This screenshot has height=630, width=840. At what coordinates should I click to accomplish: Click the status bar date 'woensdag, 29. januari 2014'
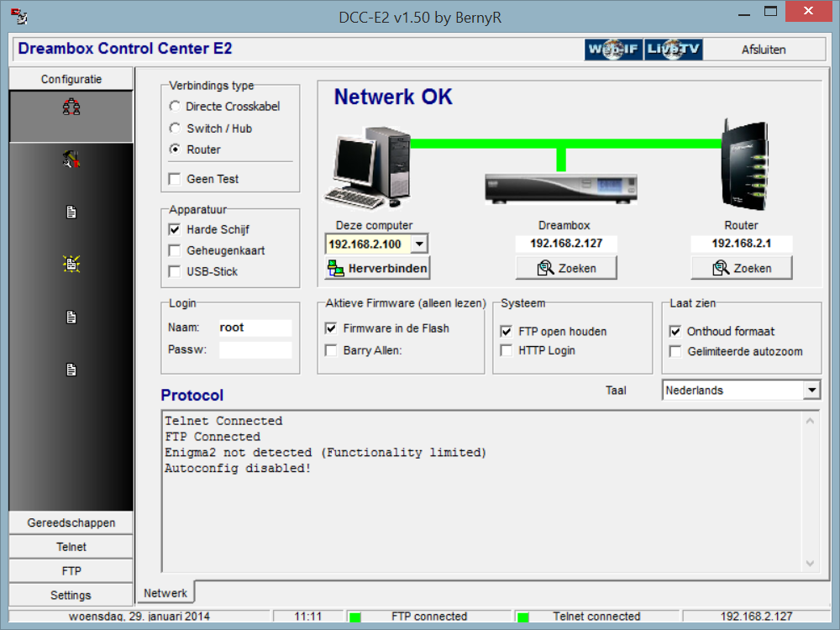139,616
